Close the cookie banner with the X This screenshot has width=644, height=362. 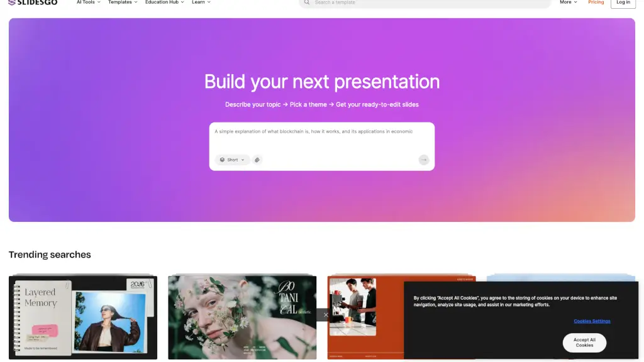coord(326,315)
